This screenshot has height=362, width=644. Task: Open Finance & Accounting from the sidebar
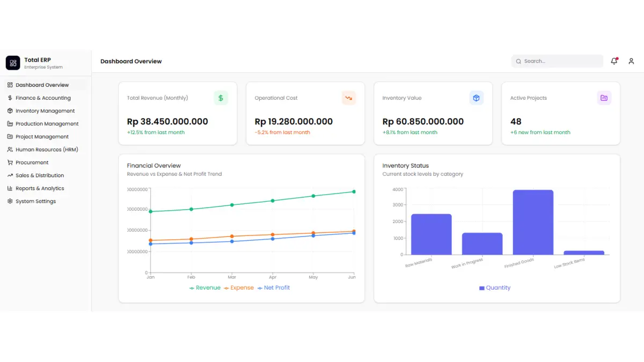pos(43,98)
